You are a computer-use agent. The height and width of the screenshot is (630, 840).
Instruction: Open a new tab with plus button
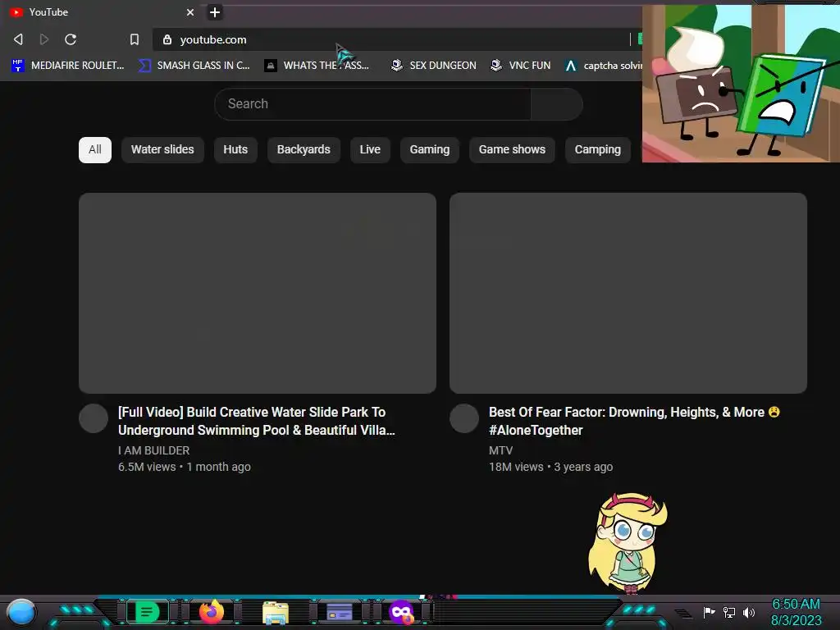coord(215,12)
